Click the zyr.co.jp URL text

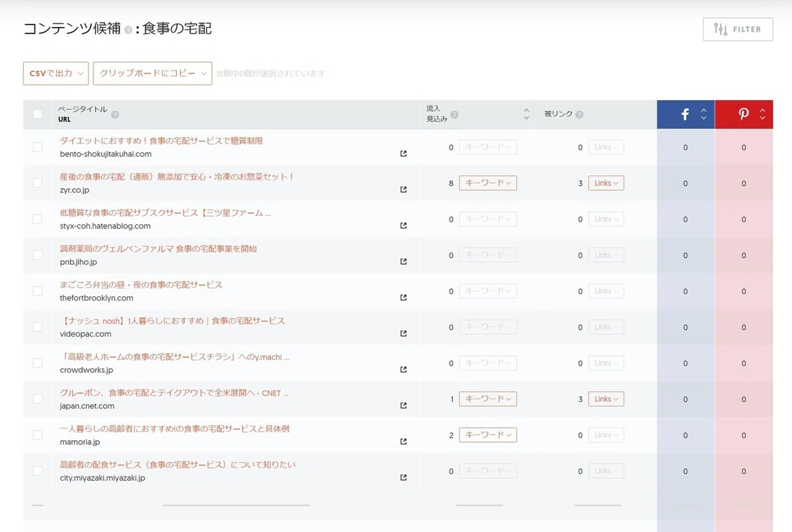tap(75, 190)
